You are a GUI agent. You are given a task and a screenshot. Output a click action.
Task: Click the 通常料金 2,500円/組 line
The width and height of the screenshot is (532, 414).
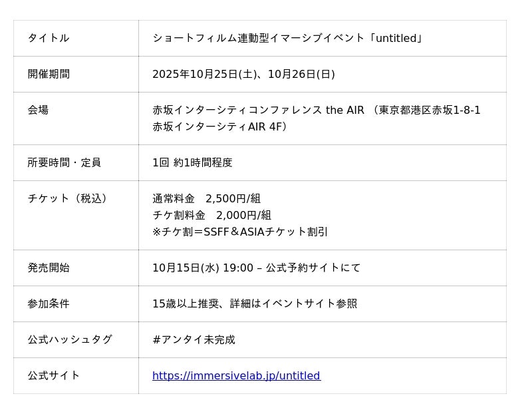(x=206, y=198)
